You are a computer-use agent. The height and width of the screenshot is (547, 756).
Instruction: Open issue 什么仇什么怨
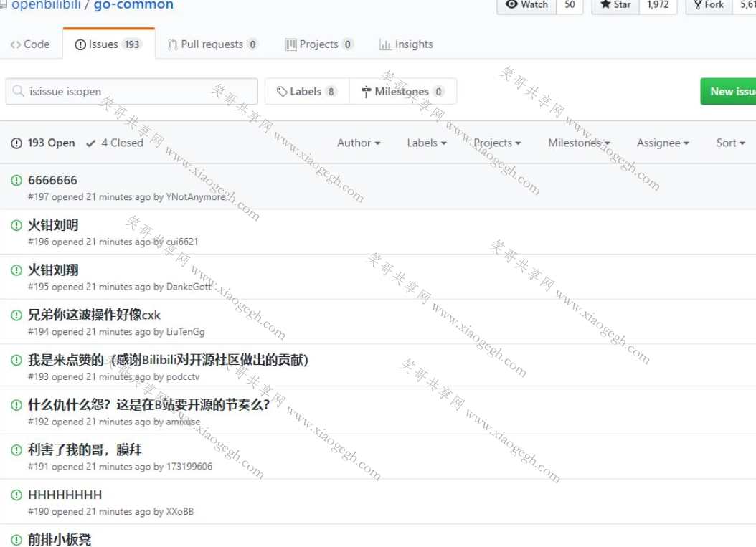click(148, 405)
